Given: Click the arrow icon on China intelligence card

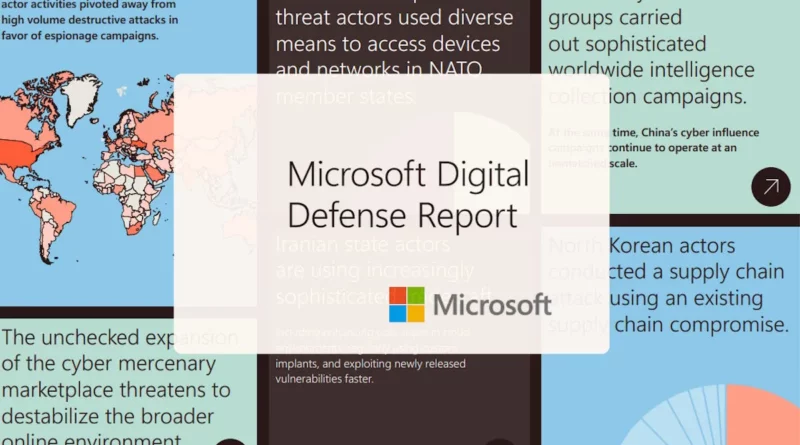Looking at the screenshot, I should pos(770,187).
